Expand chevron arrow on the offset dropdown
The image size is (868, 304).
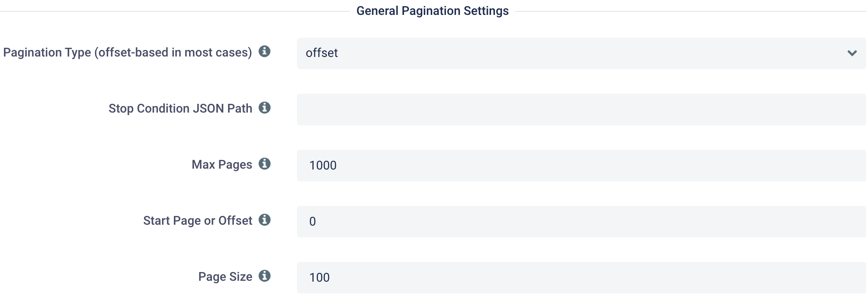click(852, 53)
